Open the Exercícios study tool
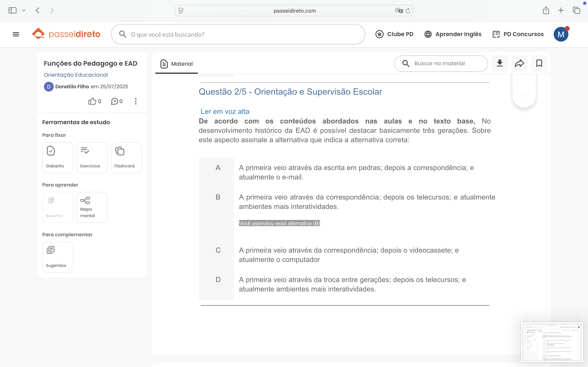 point(92,158)
